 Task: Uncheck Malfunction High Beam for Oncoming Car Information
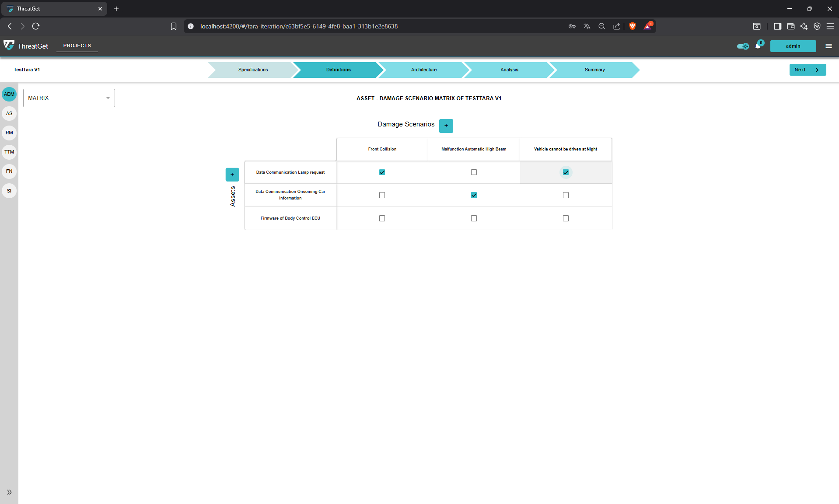point(474,195)
